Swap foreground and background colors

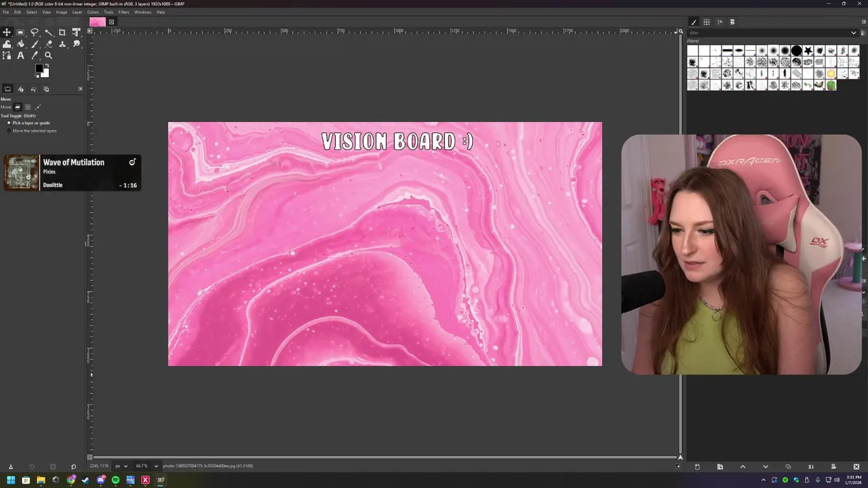tap(47, 66)
